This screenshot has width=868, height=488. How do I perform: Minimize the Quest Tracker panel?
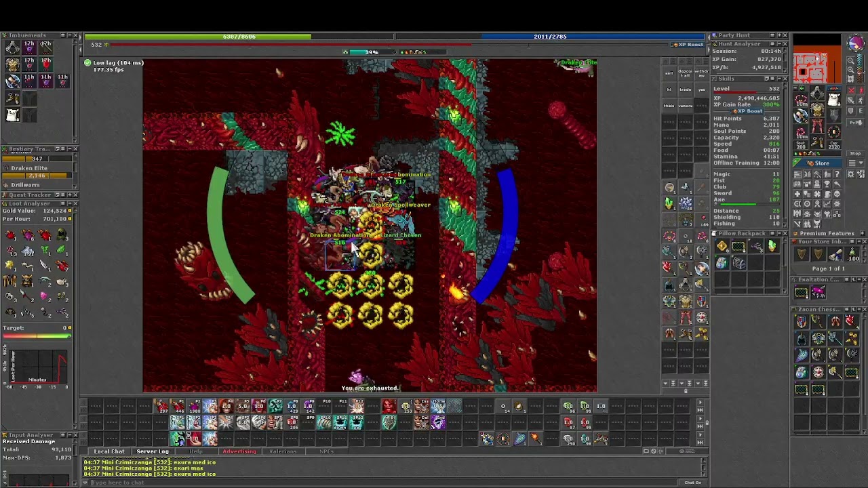pyautogui.click(x=68, y=195)
